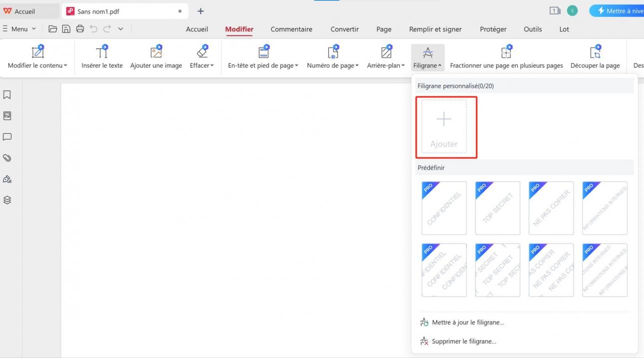Viewport: 644px width, 358px height.
Task: Click the save icon in quick toolbar
Action: tap(66, 29)
